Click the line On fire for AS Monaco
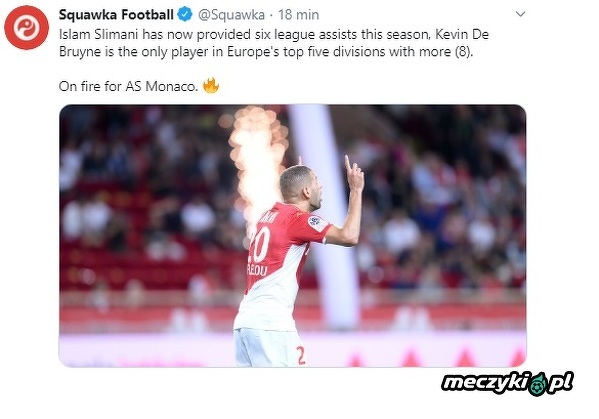The width and height of the screenshot is (599, 419). click(x=128, y=86)
